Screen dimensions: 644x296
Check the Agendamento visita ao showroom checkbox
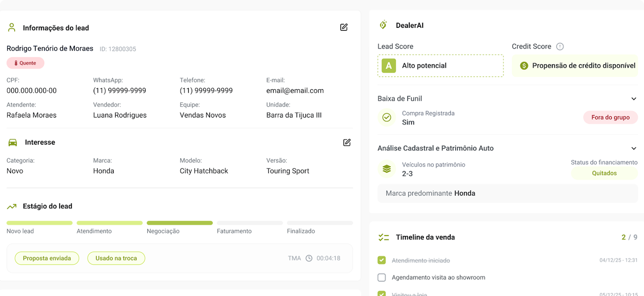(382, 277)
